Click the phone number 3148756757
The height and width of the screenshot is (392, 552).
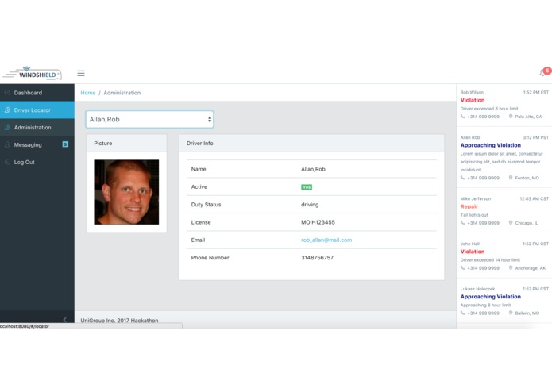click(317, 258)
